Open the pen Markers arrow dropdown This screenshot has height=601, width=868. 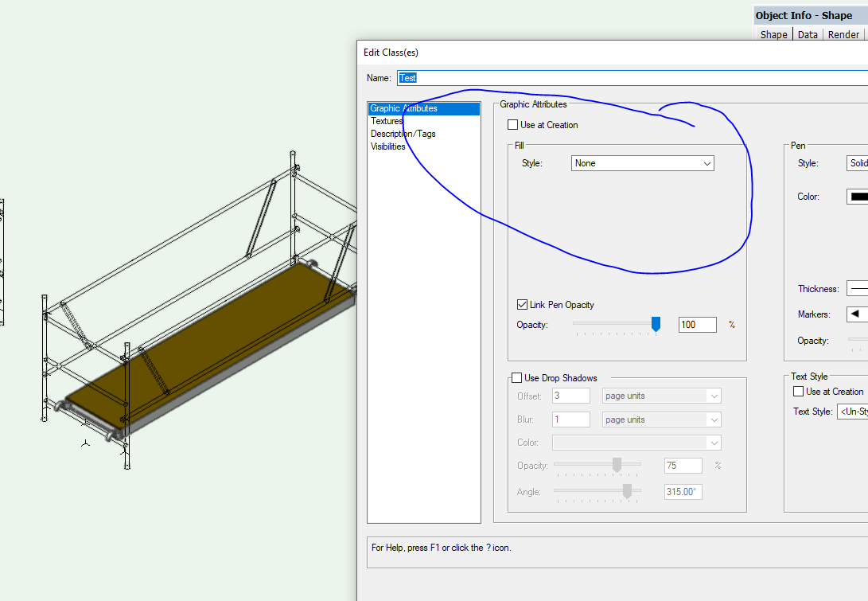(x=856, y=314)
